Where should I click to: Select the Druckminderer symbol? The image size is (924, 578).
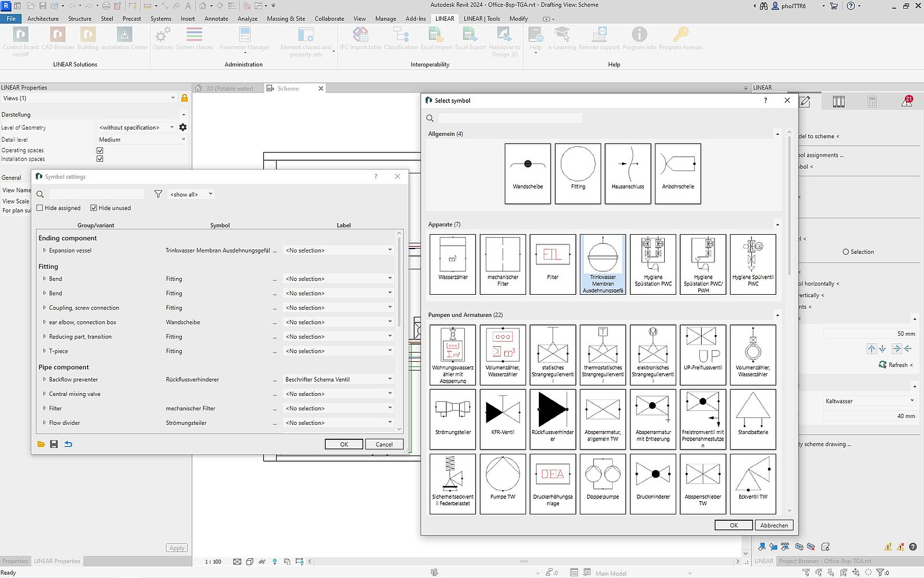tap(653, 483)
